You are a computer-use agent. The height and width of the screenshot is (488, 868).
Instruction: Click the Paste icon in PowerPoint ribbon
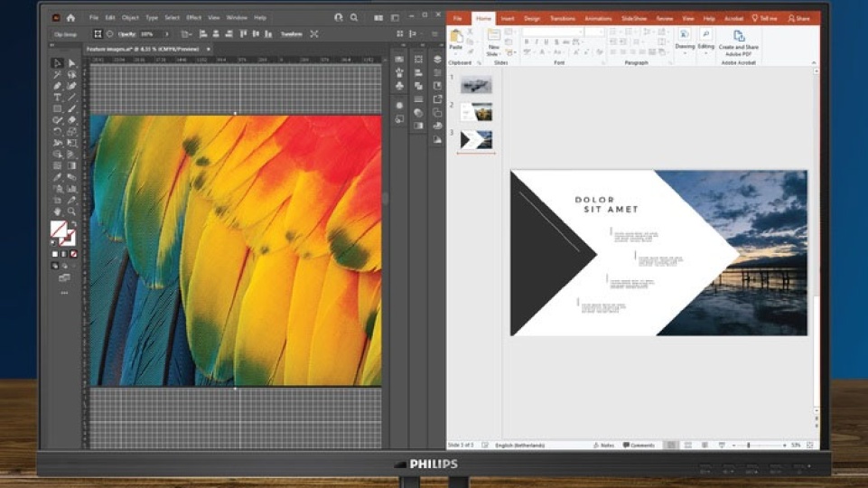pyautogui.click(x=456, y=38)
